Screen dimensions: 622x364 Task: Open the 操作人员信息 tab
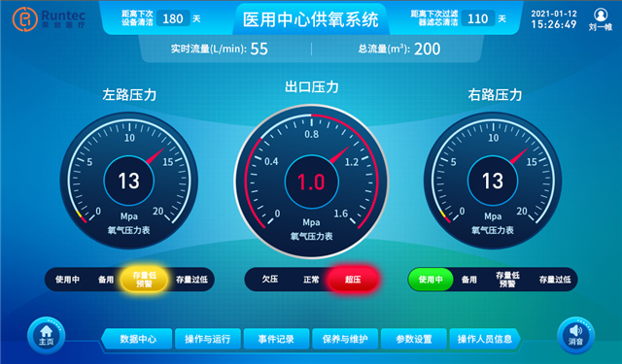(485, 339)
